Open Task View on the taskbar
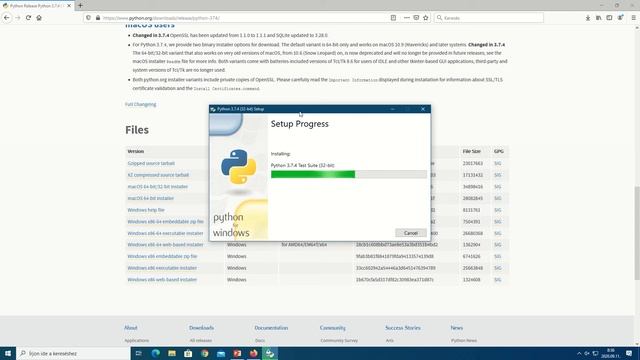 click(x=139, y=353)
